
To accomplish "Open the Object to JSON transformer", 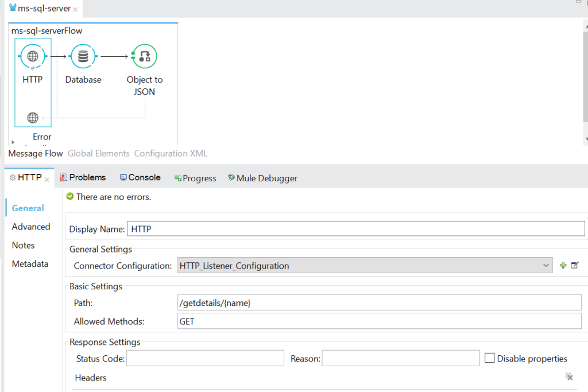I will (x=144, y=56).
